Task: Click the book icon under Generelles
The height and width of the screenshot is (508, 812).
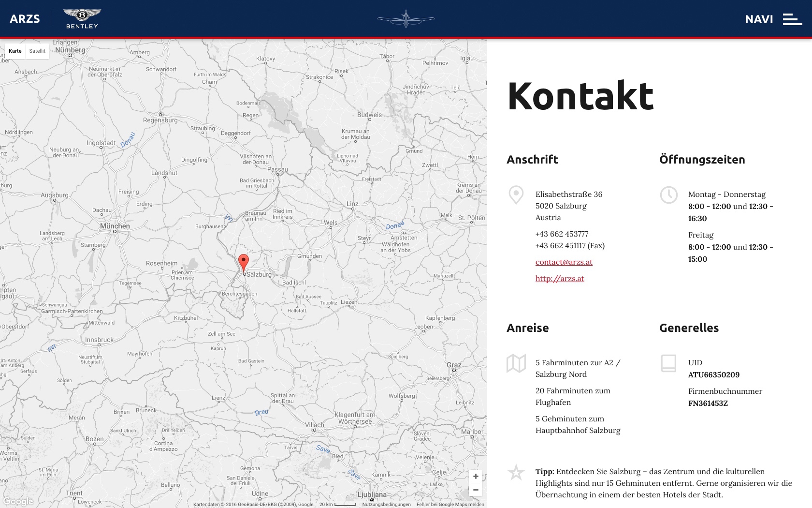Action: (668, 363)
